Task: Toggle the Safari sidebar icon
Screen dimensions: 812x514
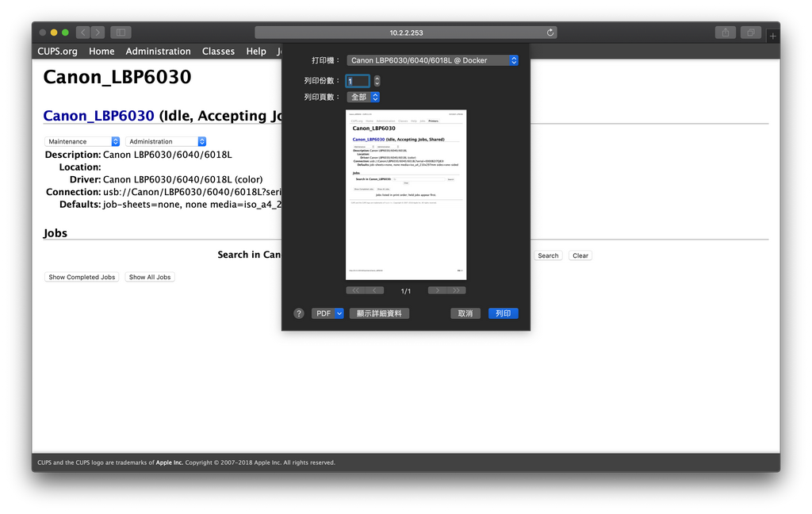Action: 121,33
